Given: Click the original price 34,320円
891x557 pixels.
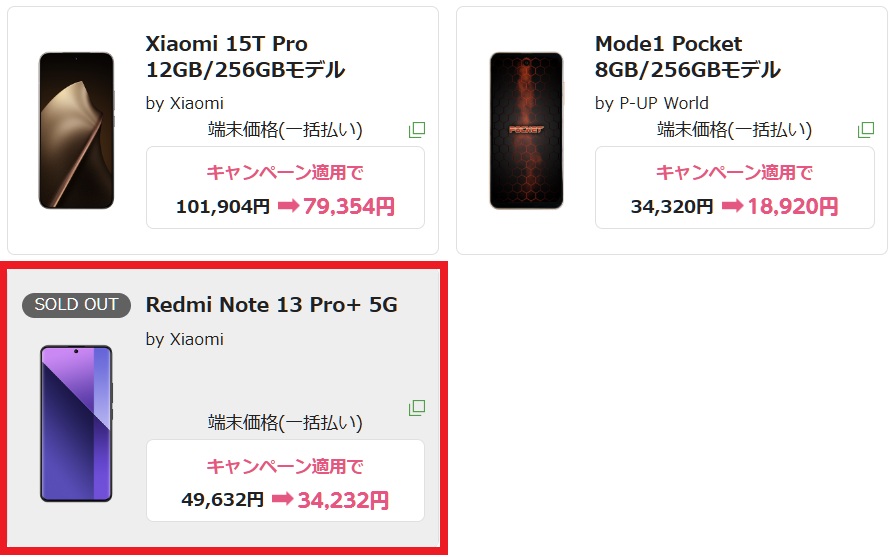Looking at the screenshot, I should 671,207.
